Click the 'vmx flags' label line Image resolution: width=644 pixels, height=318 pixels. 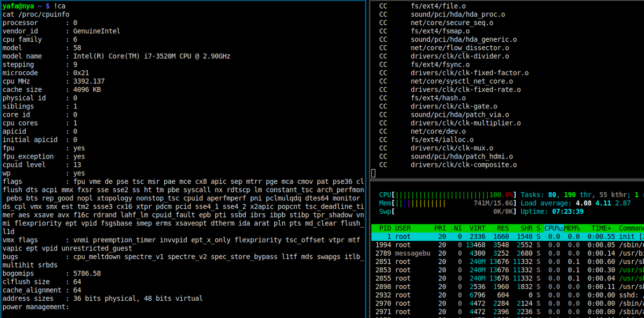[20, 240]
